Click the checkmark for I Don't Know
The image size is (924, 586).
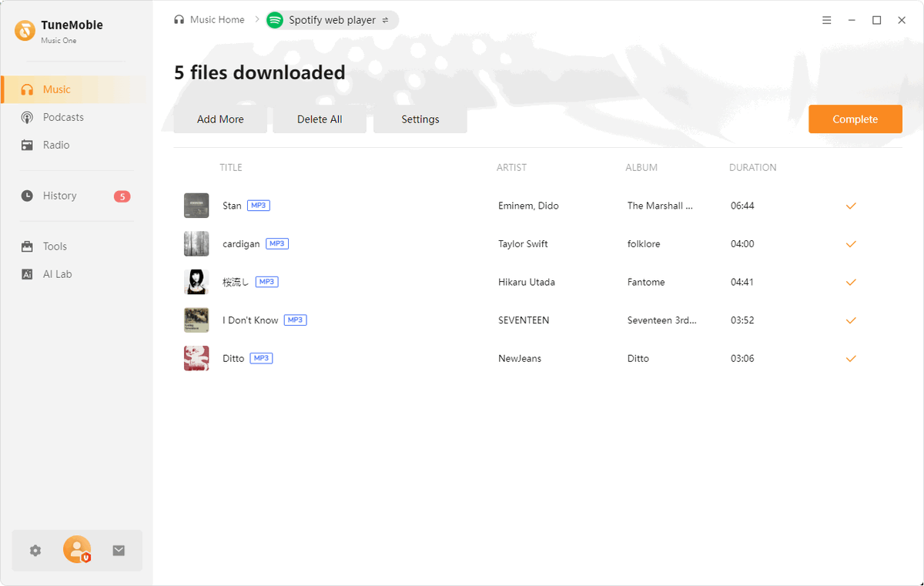tap(851, 320)
